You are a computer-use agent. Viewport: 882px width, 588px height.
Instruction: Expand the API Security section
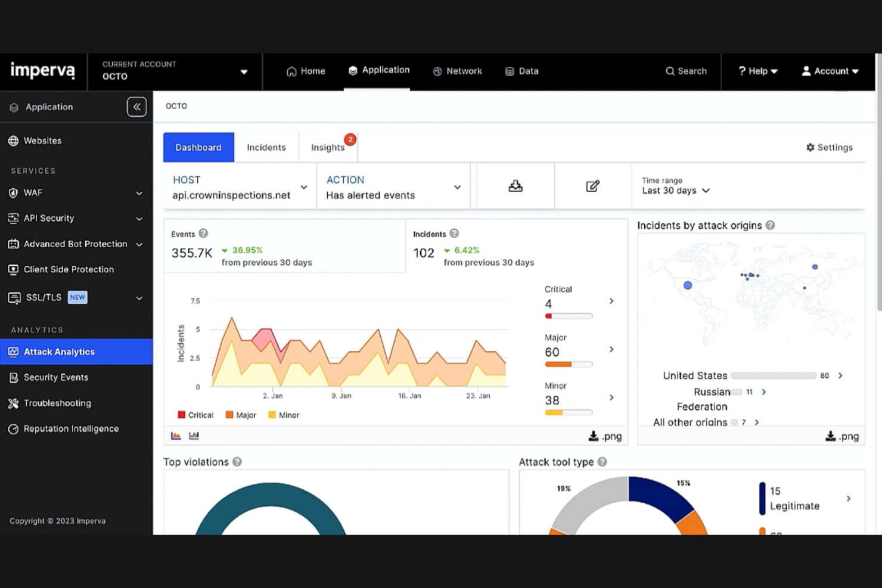coord(139,218)
